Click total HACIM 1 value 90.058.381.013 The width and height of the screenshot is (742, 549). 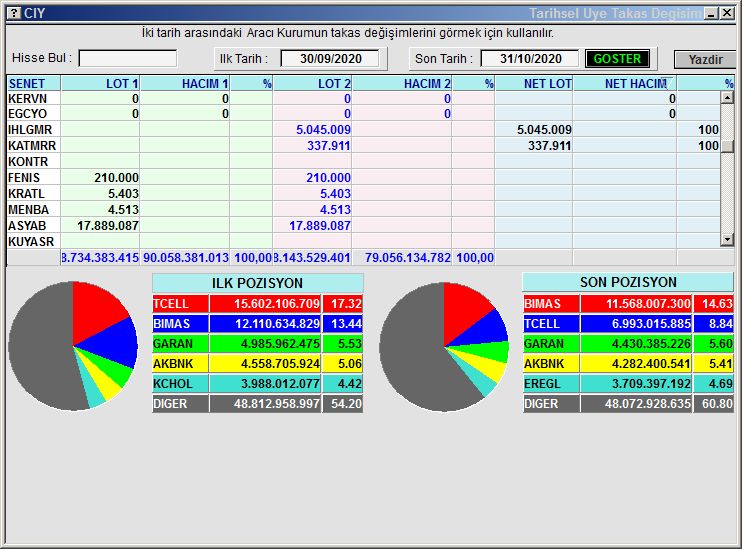(186, 258)
